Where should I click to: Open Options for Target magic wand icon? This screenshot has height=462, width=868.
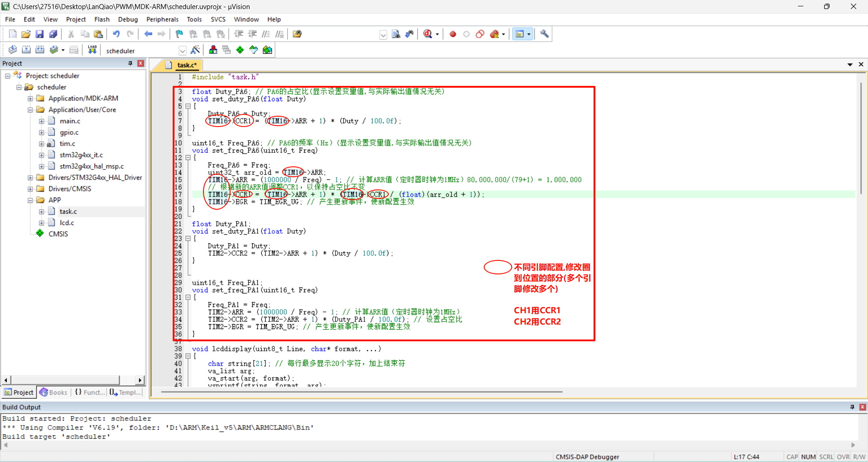[195, 50]
